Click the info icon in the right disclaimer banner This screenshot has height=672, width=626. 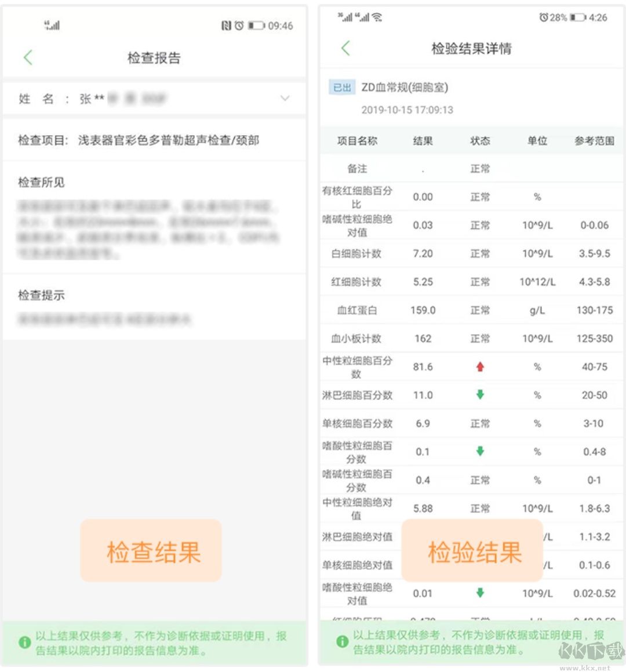click(341, 641)
